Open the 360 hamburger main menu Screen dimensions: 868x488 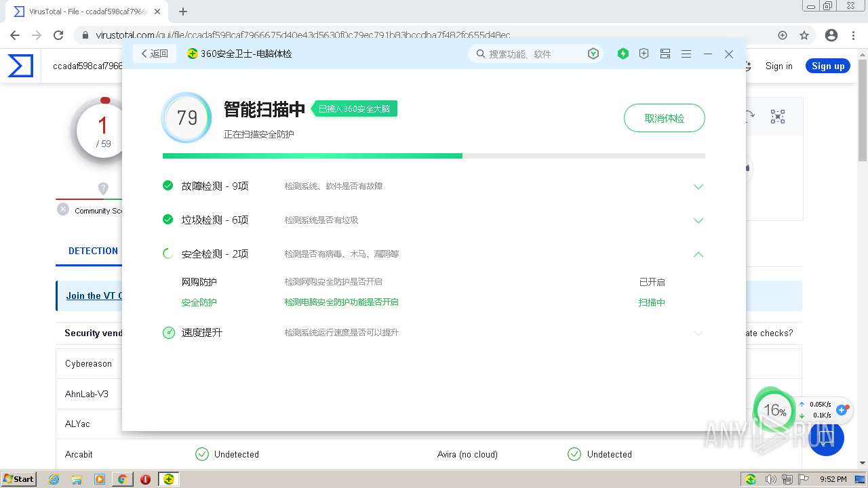coord(686,54)
